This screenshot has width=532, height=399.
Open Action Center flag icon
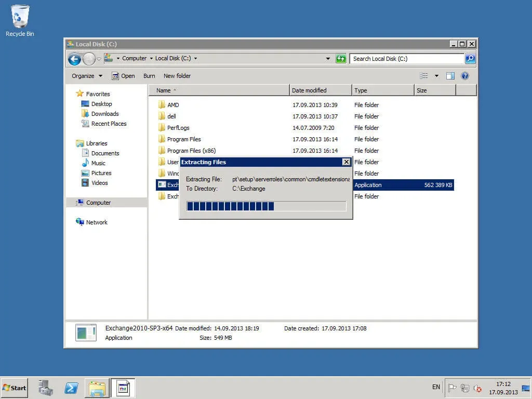(x=452, y=388)
